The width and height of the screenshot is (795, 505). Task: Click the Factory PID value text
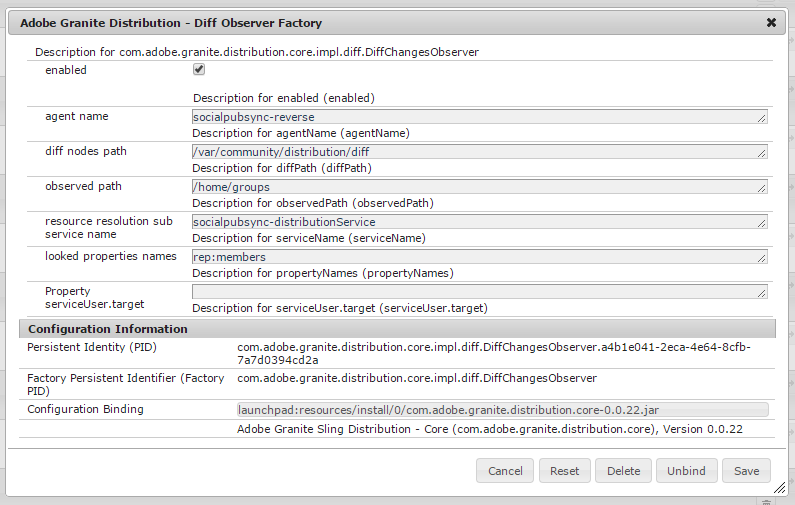coord(417,378)
